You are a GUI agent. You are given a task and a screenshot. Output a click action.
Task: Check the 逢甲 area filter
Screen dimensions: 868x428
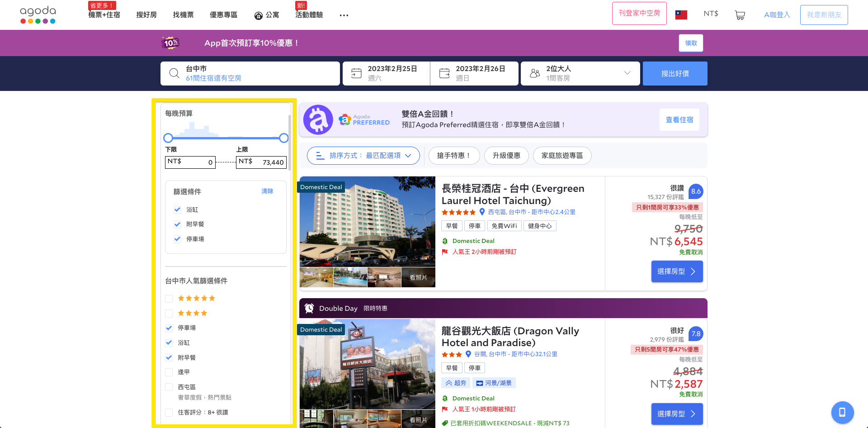point(169,372)
